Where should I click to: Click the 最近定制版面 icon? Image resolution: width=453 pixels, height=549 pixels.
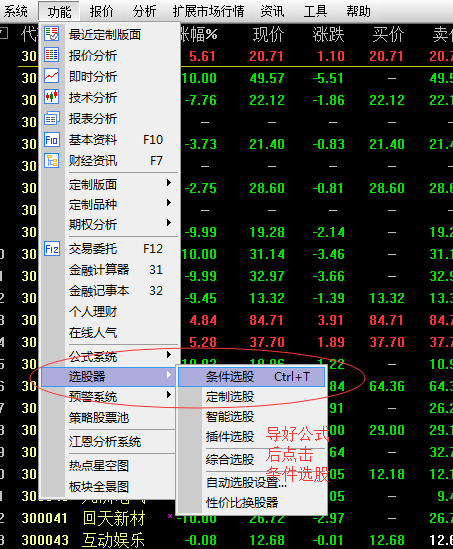click(51, 34)
